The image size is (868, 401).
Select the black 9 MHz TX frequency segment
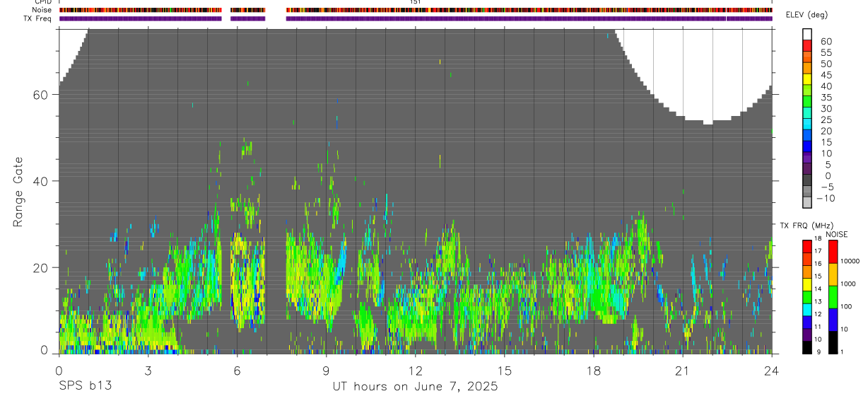[807, 347]
